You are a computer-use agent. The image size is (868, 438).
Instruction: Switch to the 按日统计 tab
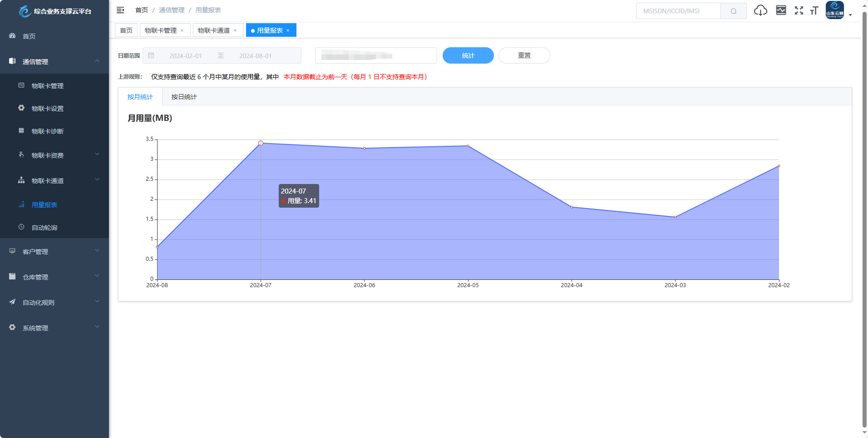[x=184, y=97]
